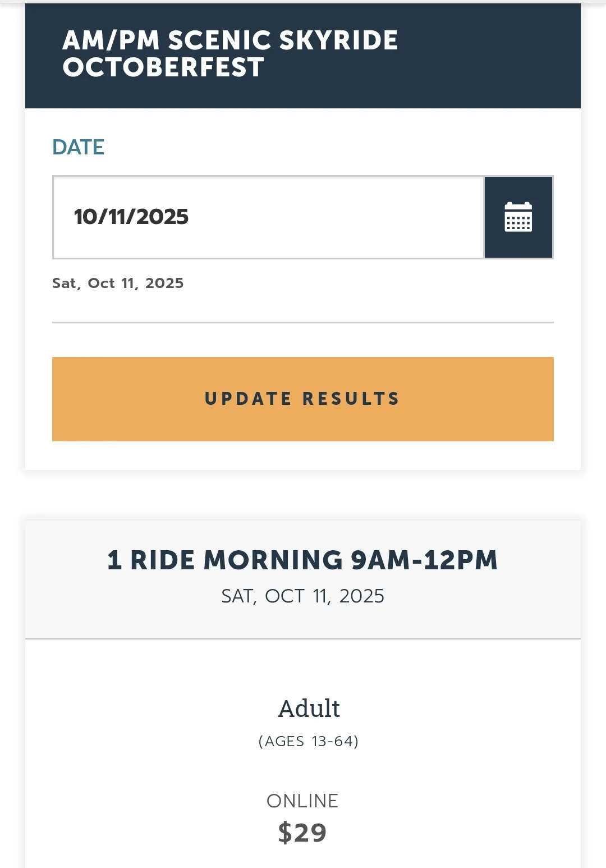Click the AM/PM text in the banner
This screenshot has height=868, width=606.
(111, 40)
